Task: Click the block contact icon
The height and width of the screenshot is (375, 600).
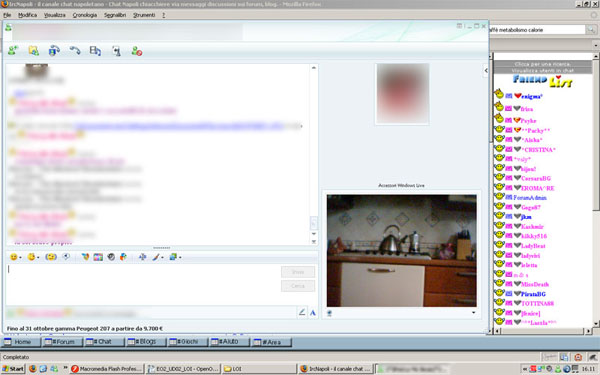Action: click(137, 51)
